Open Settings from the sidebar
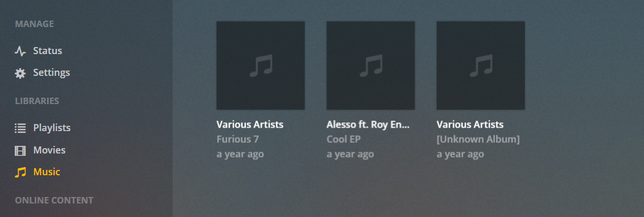 tap(51, 73)
